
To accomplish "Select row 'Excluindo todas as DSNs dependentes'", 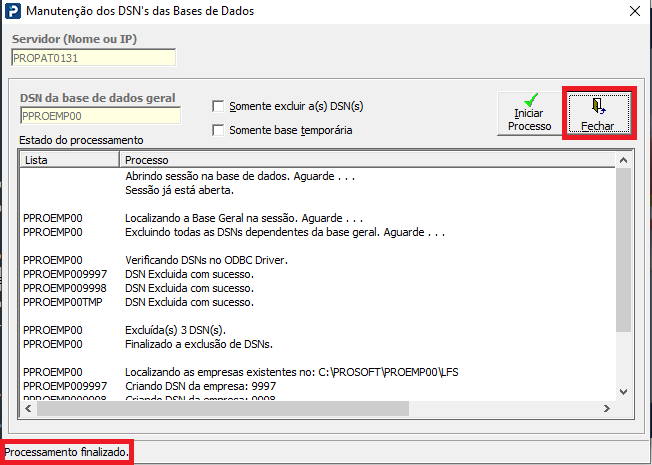I will [318, 232].
